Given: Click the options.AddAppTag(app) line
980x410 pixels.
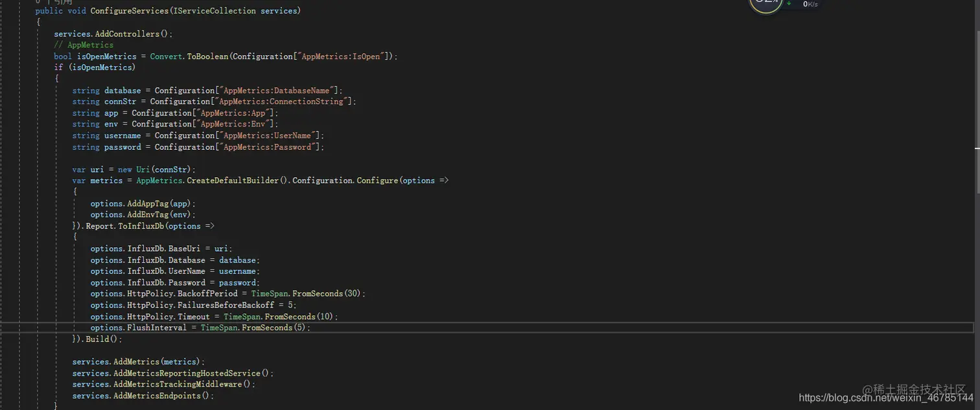Looking at the screenshot, I should pyautogui.click(x=143, y=204).
